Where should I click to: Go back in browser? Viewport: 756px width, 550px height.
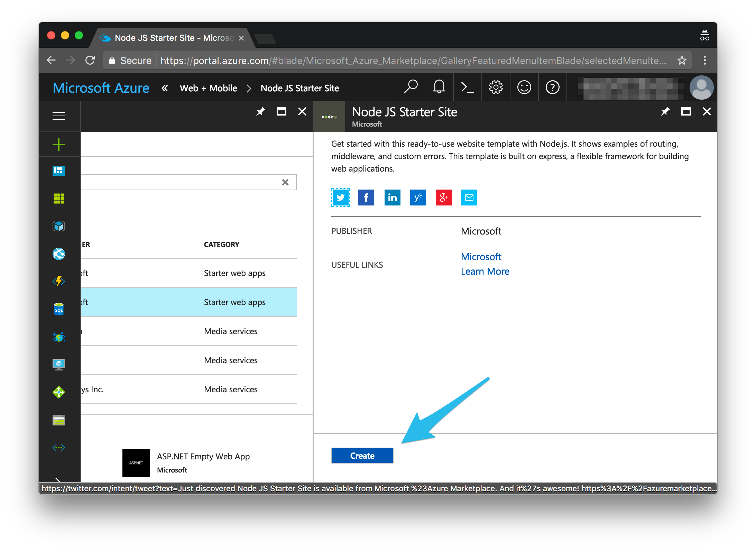[51, 61]
